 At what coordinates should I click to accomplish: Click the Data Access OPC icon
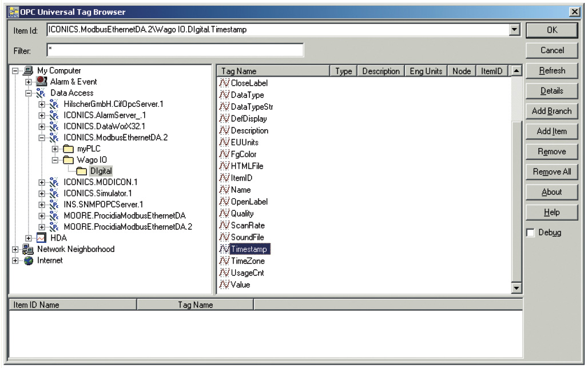[42, 93]
